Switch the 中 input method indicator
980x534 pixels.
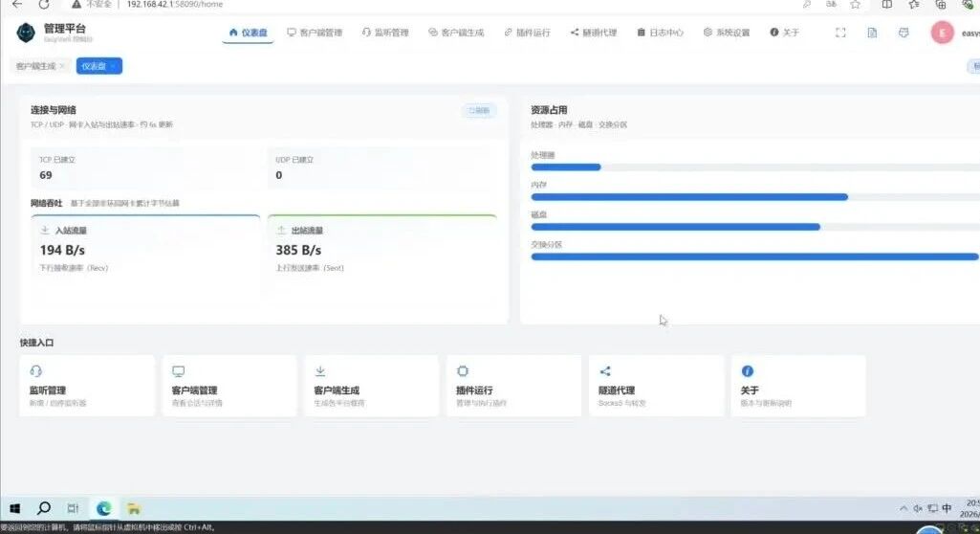click(x=947, y=508)
